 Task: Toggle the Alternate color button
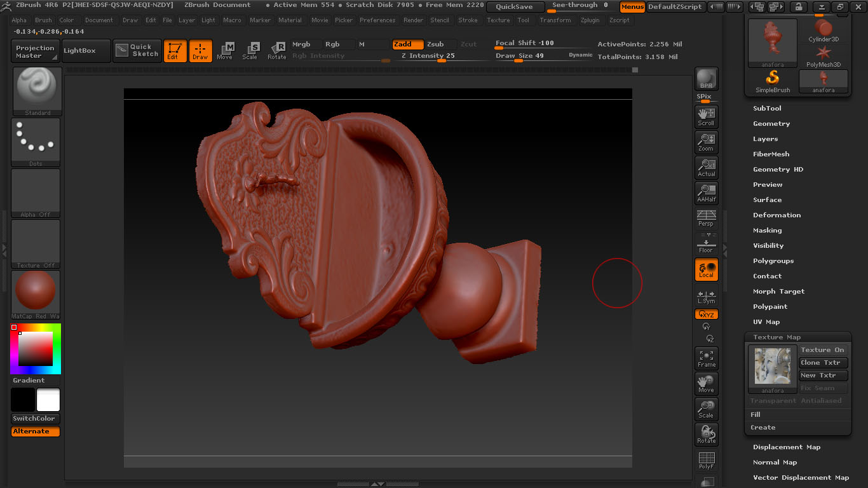(x=36, y=431)
